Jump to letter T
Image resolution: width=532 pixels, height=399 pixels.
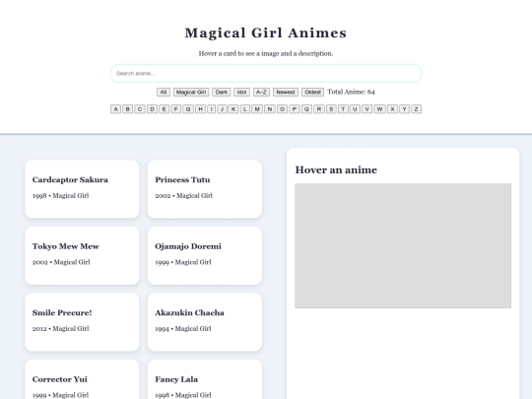343,109
